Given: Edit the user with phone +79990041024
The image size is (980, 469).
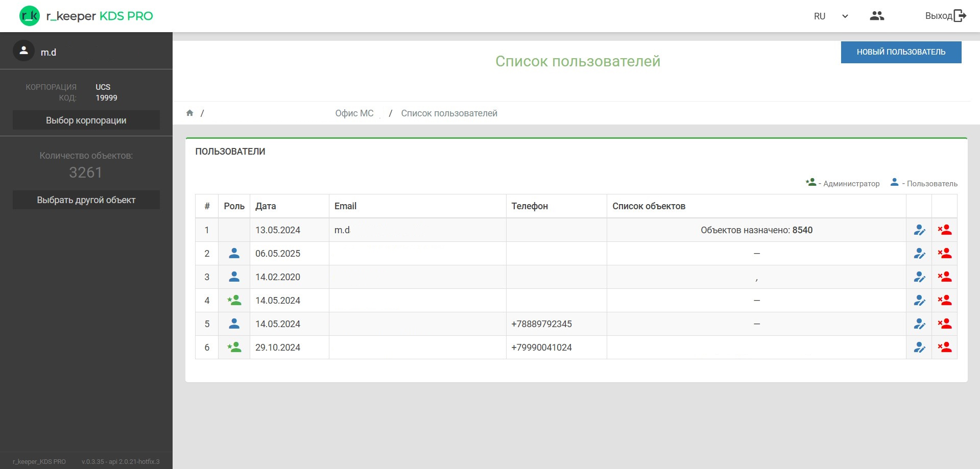Looking at the screenshot, I should click(x=919, y=348).
